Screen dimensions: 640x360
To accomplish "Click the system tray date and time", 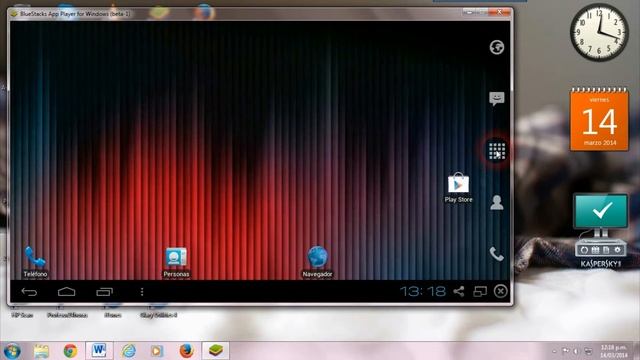I will pyautogui.click(x=614, y=351).
